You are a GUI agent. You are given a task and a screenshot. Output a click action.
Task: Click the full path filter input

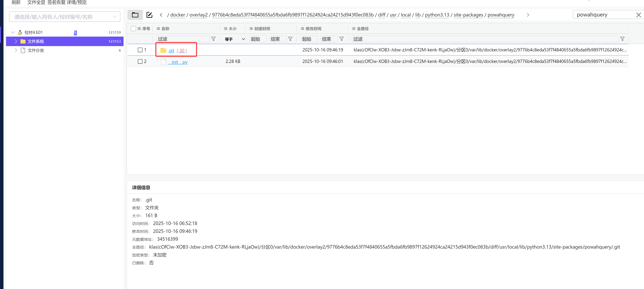(485, 39)
